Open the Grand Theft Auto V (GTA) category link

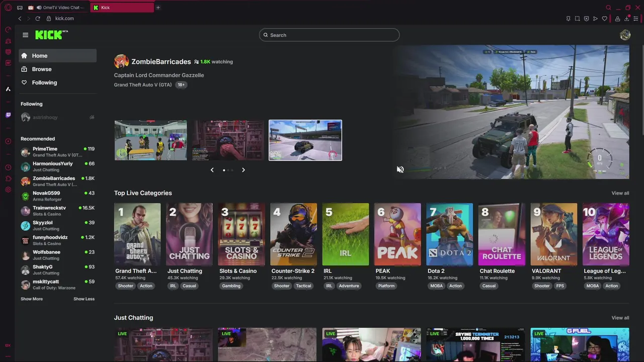point(143,85)
